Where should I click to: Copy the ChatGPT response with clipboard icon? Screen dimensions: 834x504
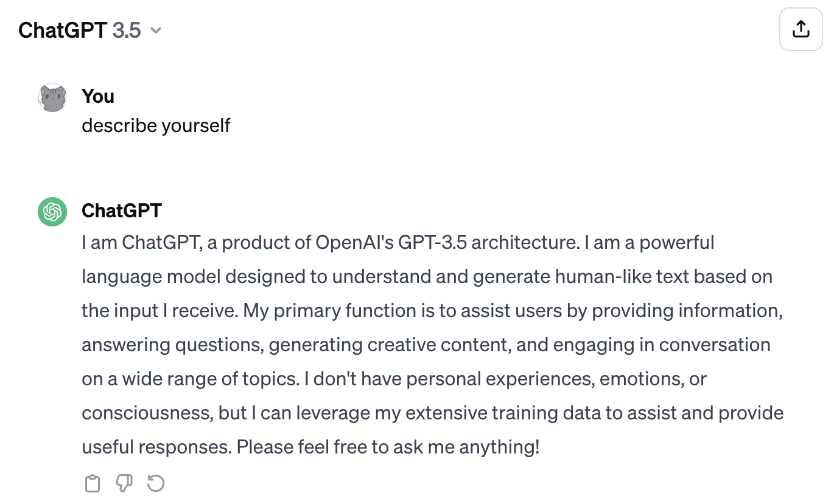[92, 484]
